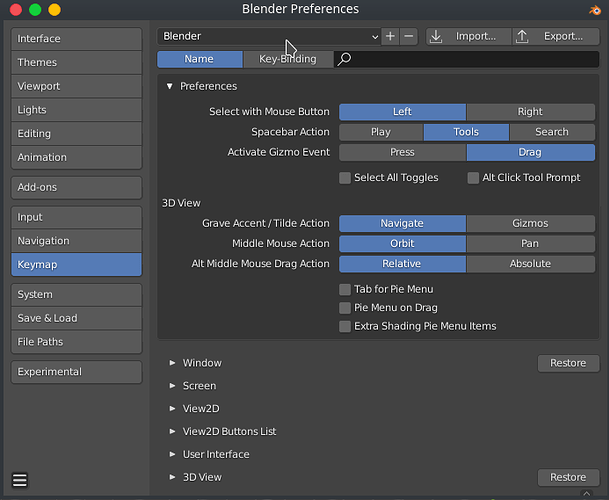Set Alt Middle Mouse Drag to Relative
This screenshot has height=500, width=609.
point(402,264)
